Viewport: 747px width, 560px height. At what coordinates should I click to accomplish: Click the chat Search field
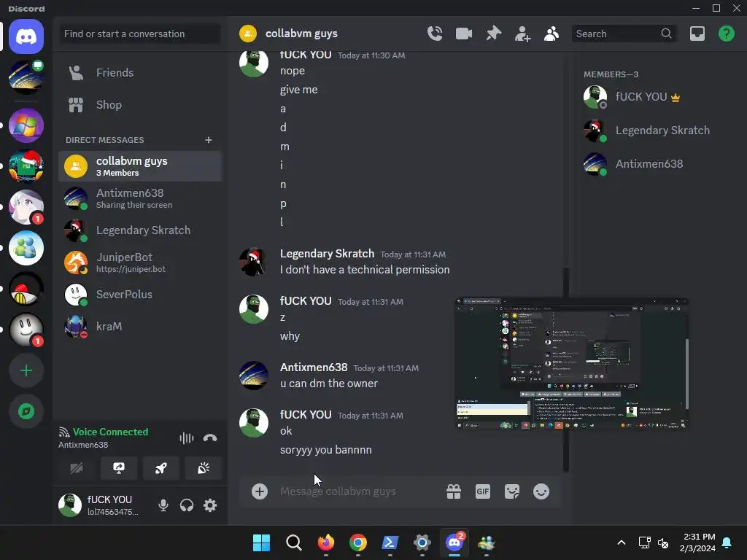click(x=624, y=34)
